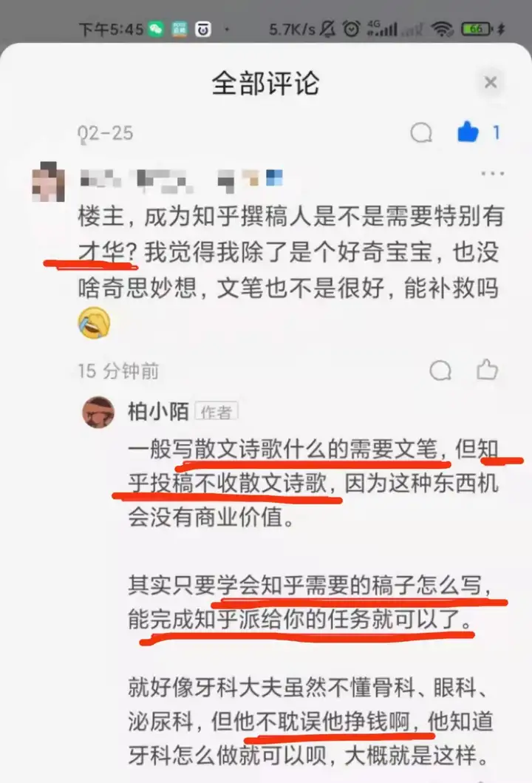The width and height of the screenshot is (532, 783).
Task: Open three-dot menu on blurred user's comment
Action: (492, 174)
